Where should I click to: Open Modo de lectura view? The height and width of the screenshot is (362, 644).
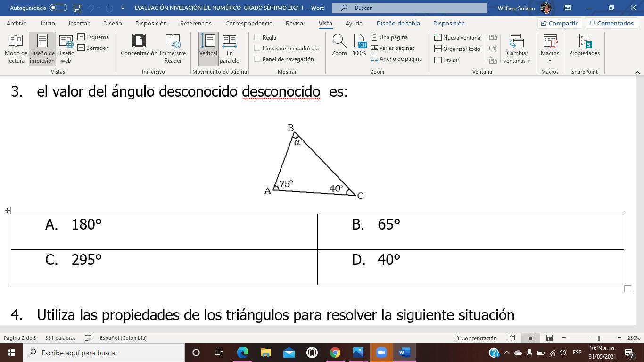pyautogui.click(x=16, y=49)
